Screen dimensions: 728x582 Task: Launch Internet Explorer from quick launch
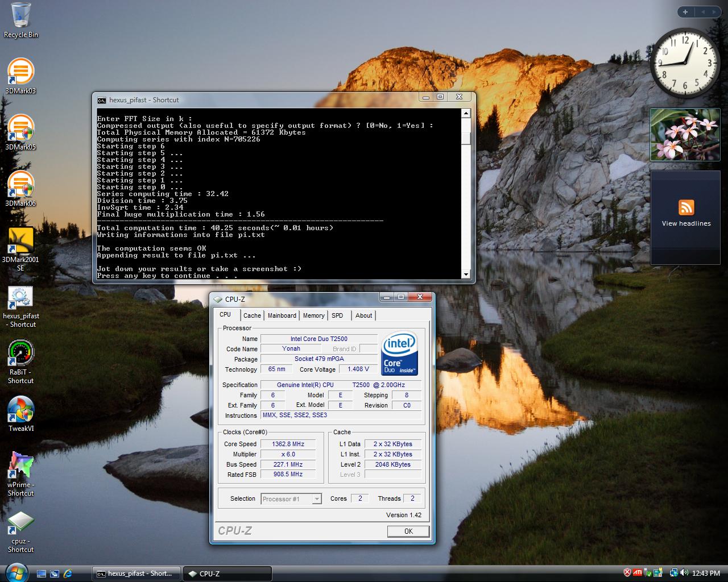click(x=68, y=573)
